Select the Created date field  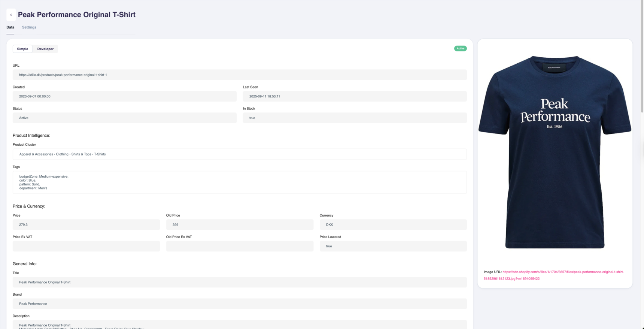124,96
